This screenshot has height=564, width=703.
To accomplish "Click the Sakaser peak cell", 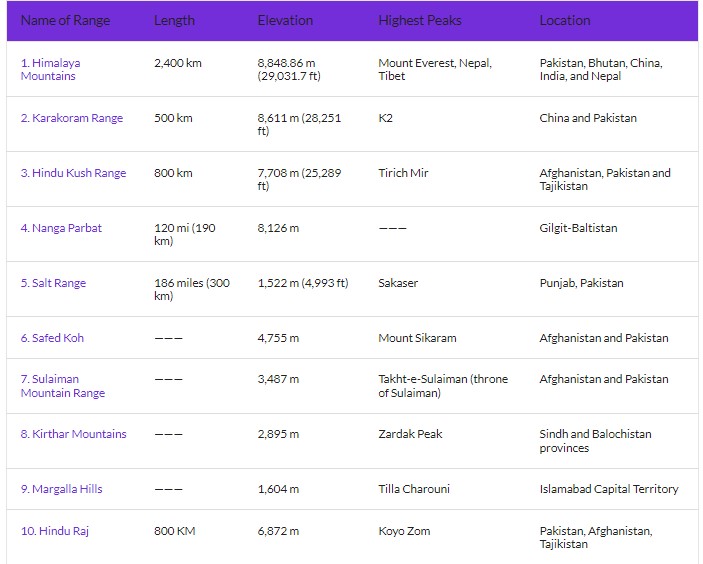I will [x=398, y=283].
